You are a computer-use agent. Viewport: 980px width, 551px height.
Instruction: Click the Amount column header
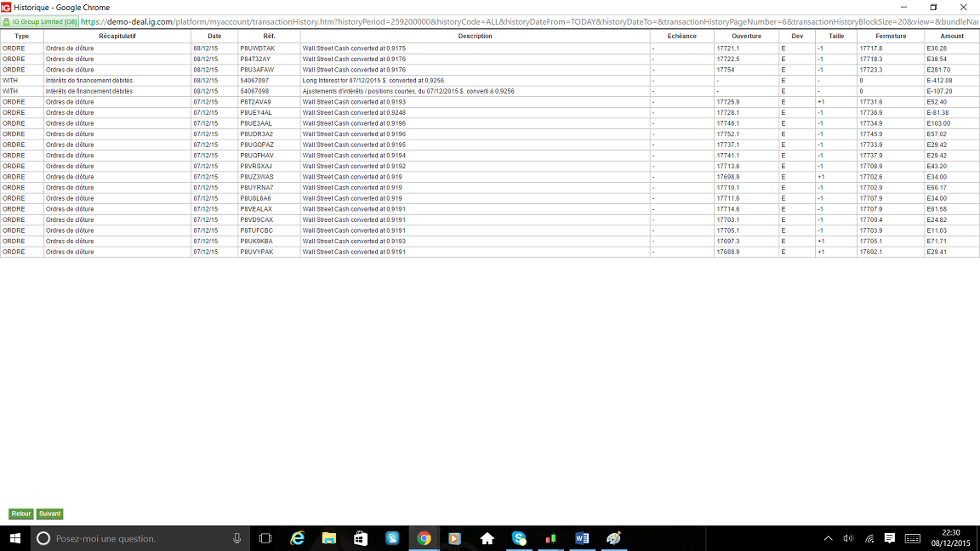click(x=952, y=37)
